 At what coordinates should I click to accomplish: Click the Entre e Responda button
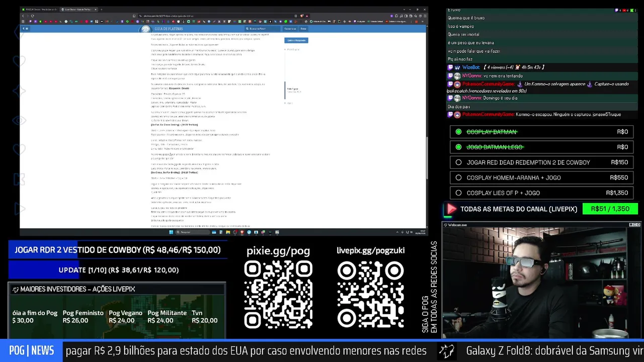(296, 40)
